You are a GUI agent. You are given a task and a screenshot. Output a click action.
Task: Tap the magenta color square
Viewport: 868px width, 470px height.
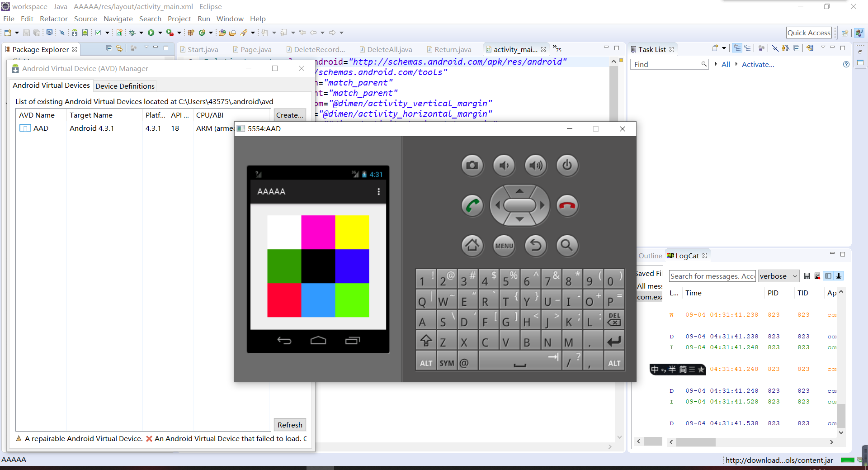pyautogui.click(x=318, y=232)
